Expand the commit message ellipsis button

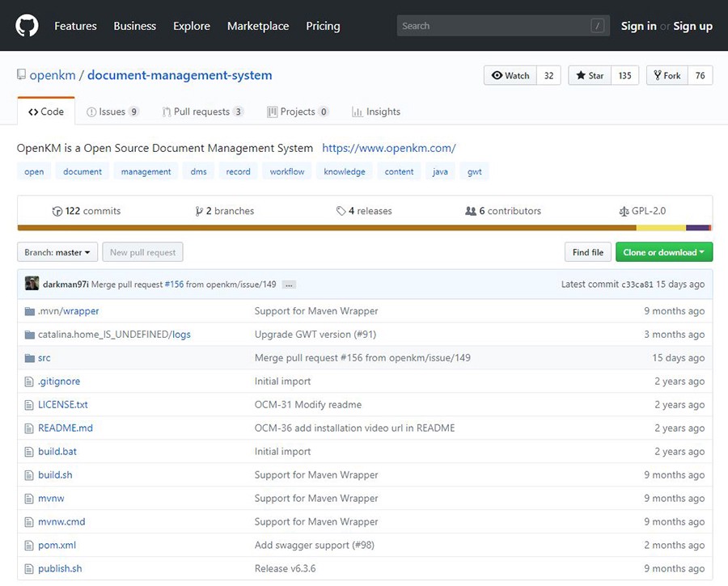[289, 285]
